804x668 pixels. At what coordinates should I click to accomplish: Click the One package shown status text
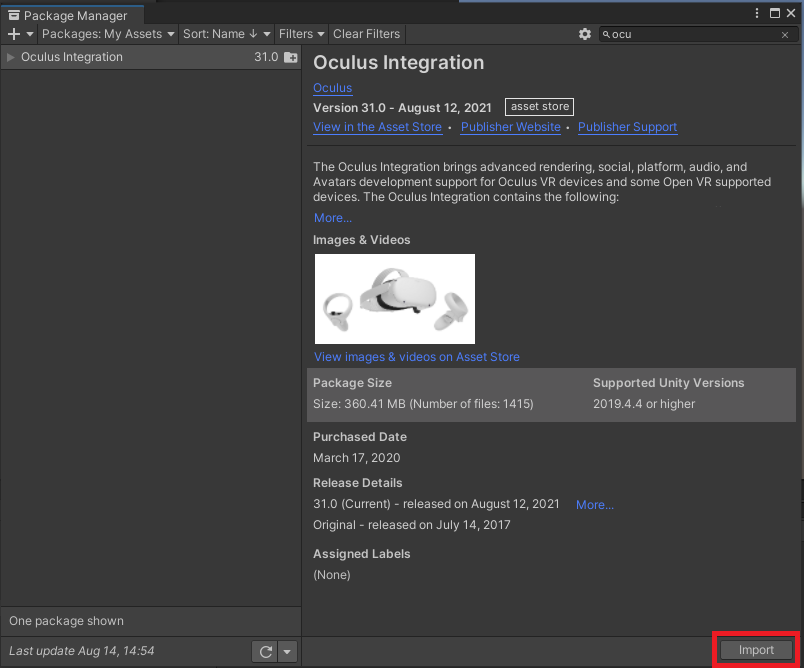coord(66,621)
